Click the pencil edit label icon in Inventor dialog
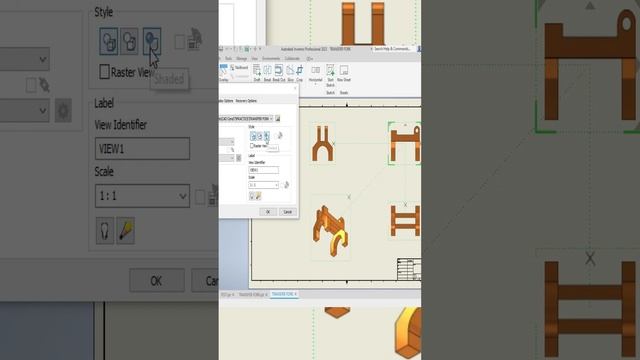 click(x=258, y=196)
